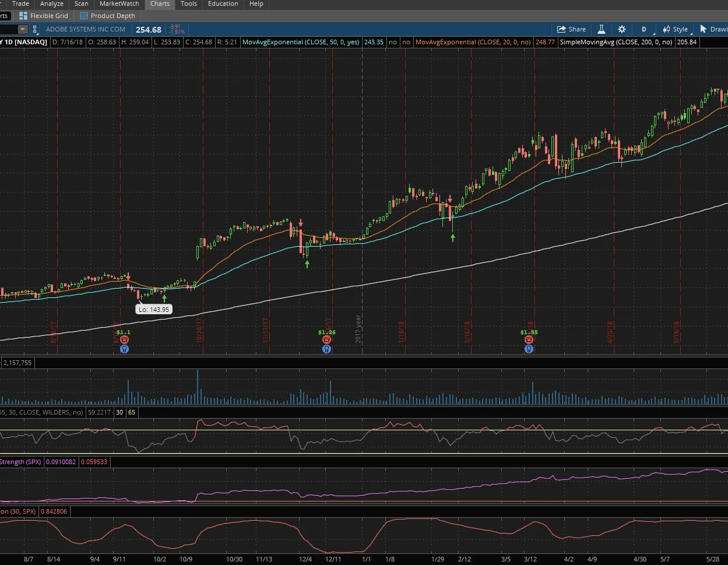The width and height of the screenshot is (728, 565).
Task: Click the $1.1 earnings phone icon
Action: point(124,339)
